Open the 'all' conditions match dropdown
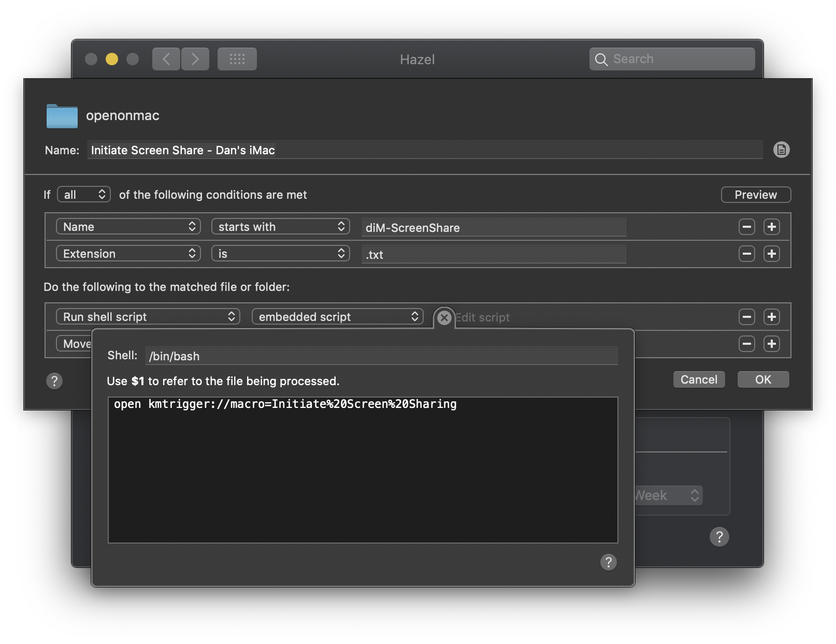Image resolution: width=836 pixels, height=644 pixels. click(84, 195)
